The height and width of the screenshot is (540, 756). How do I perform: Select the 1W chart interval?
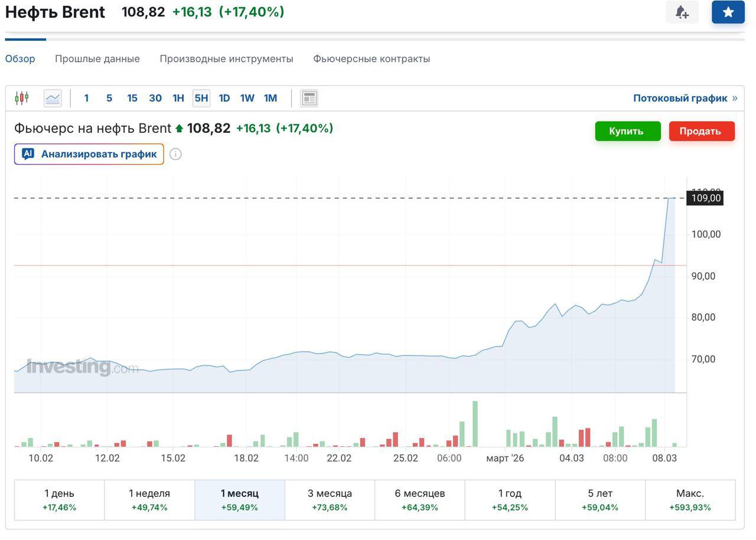pos(247,98)
